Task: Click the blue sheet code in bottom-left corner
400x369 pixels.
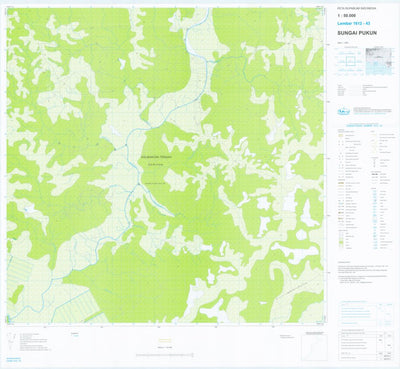Action: 14,360
